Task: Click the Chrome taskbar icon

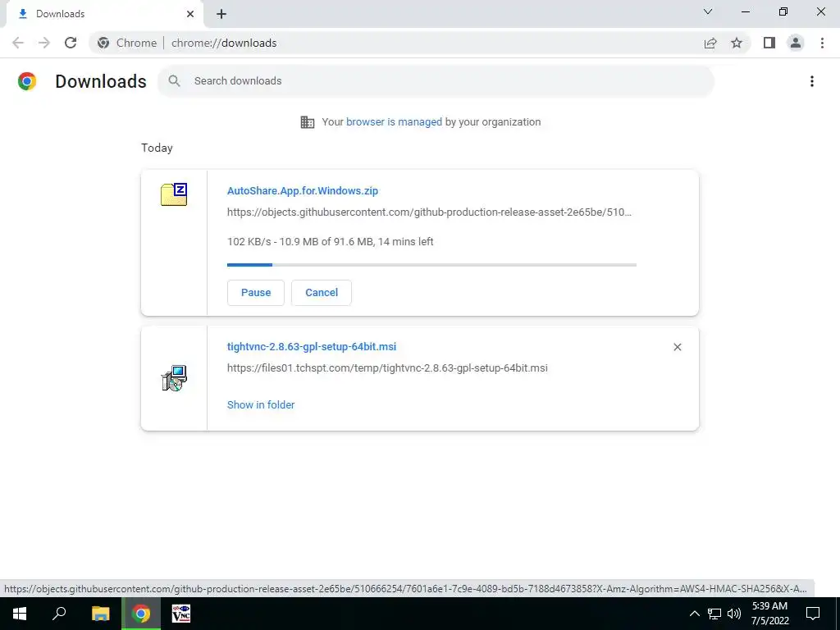Action: [141, 614]
